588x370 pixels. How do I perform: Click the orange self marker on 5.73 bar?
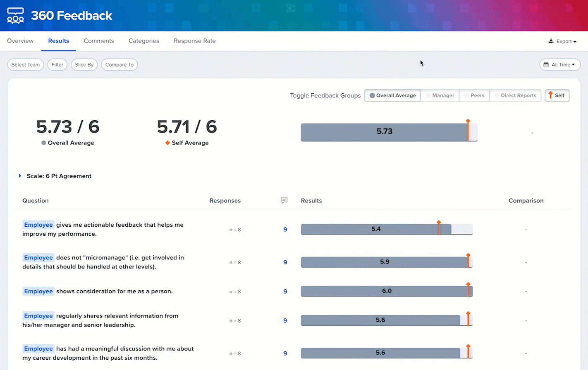tap(468, 130)
